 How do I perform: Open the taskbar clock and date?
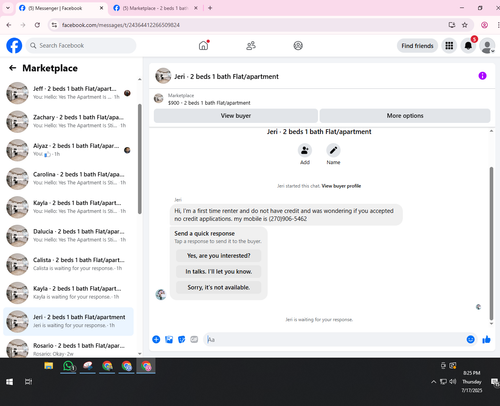(x=472, y=382)
